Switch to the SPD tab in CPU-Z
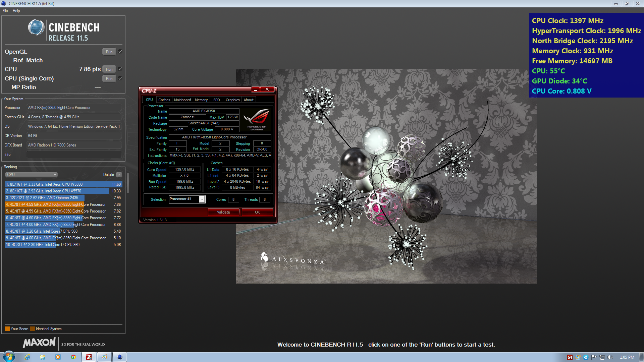Screen dimensions: 644x362 (x=217, y=100)
